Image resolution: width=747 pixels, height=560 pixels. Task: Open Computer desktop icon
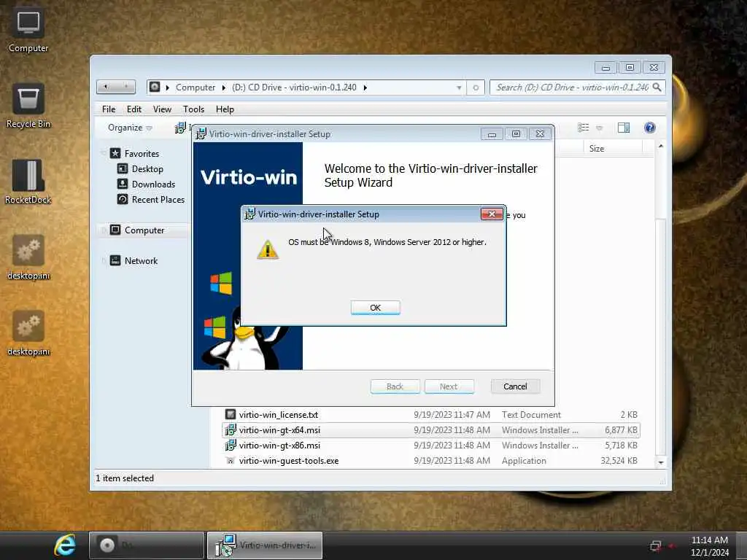click(28, 31)
